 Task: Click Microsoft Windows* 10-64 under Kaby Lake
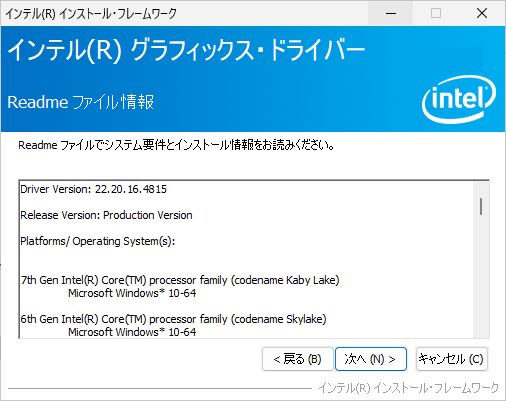point(132,293)
